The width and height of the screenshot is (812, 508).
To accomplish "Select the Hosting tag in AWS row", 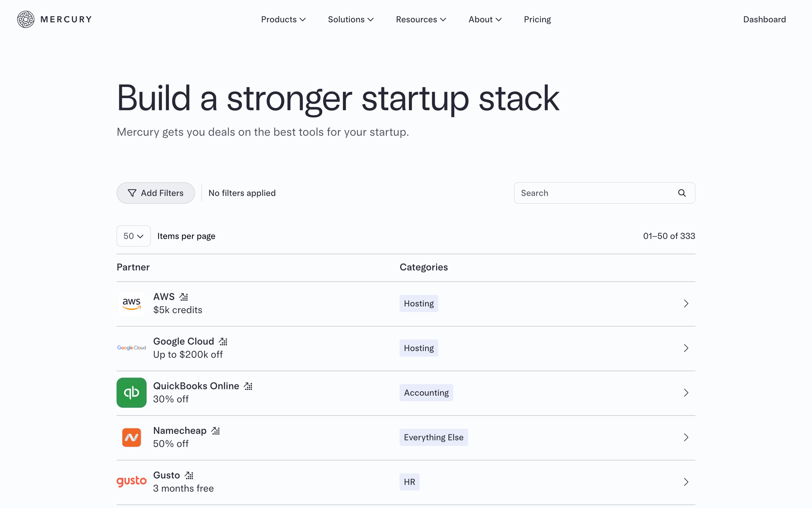I will coord(419,304).
